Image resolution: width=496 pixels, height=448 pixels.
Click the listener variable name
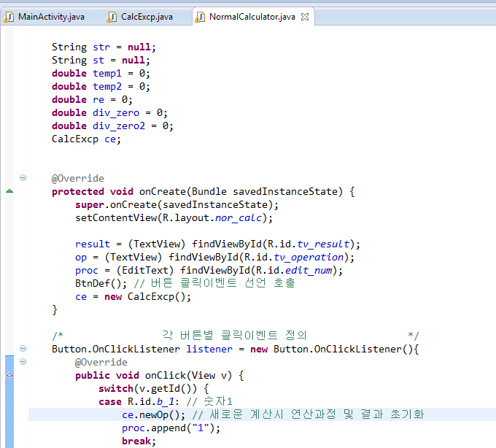click(209, 349)
